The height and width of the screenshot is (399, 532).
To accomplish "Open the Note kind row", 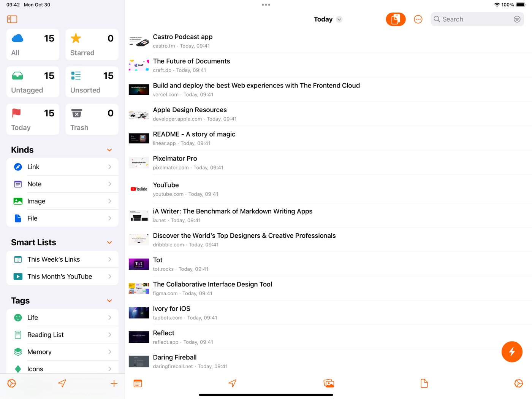I will click(x=62, y=184).
